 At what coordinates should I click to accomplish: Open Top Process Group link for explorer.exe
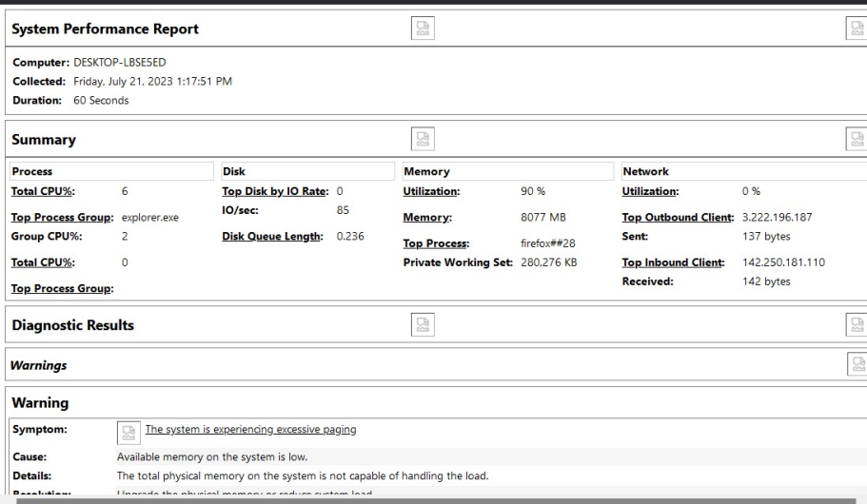point(63,217)
